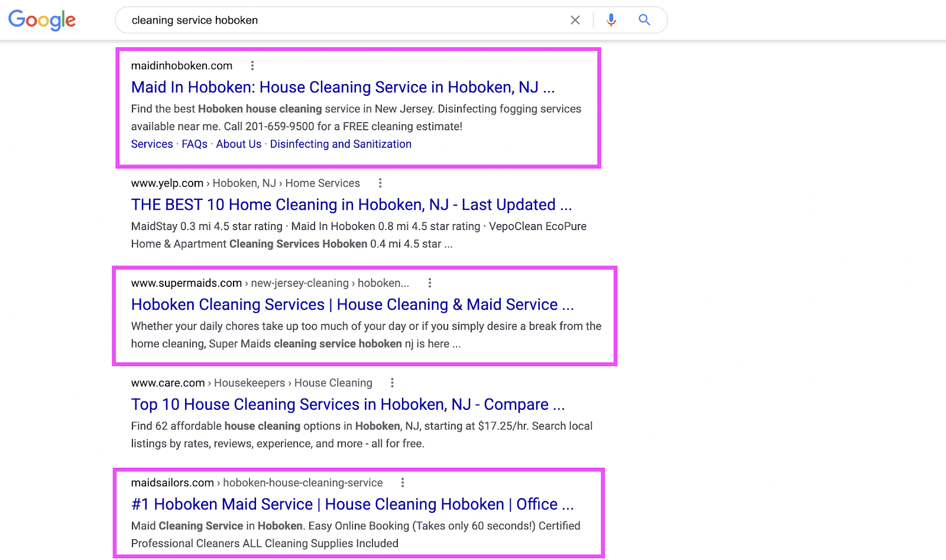
Task: Click the maidinhoboken.com URL text
Action: click(182, 66)
